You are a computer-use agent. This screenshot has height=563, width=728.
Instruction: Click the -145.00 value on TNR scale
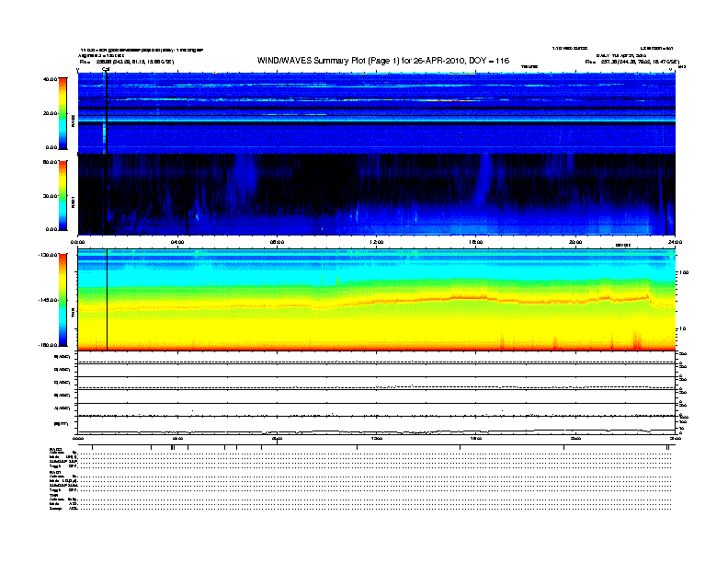[x=49, y=300]
